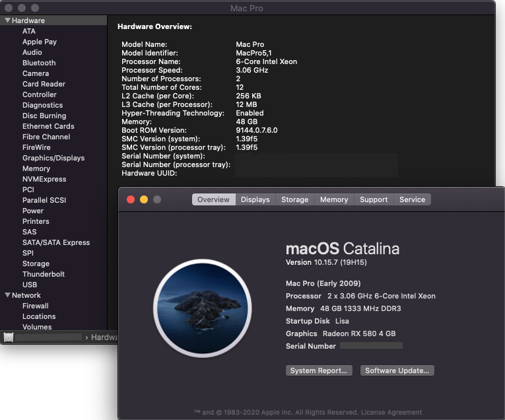505x420 pixels.
Task: Open Locations under Network
Action: 39,316
